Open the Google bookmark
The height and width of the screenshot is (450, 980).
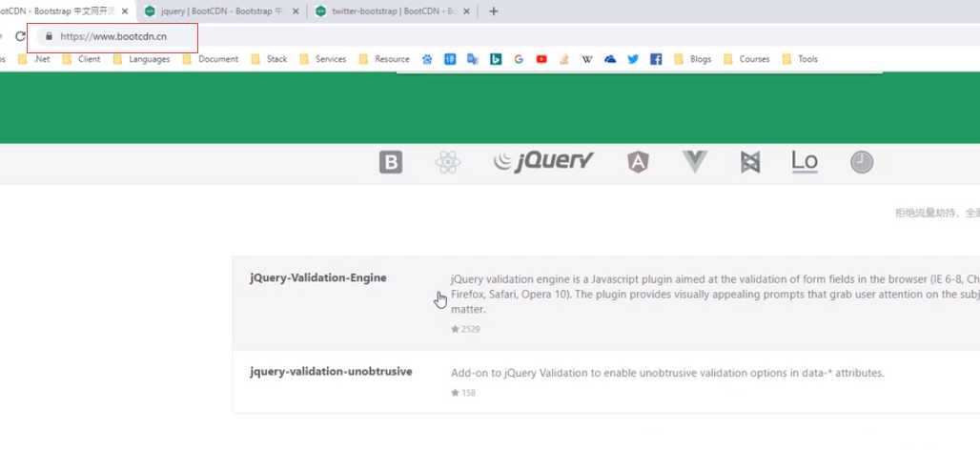coord(519,59)
